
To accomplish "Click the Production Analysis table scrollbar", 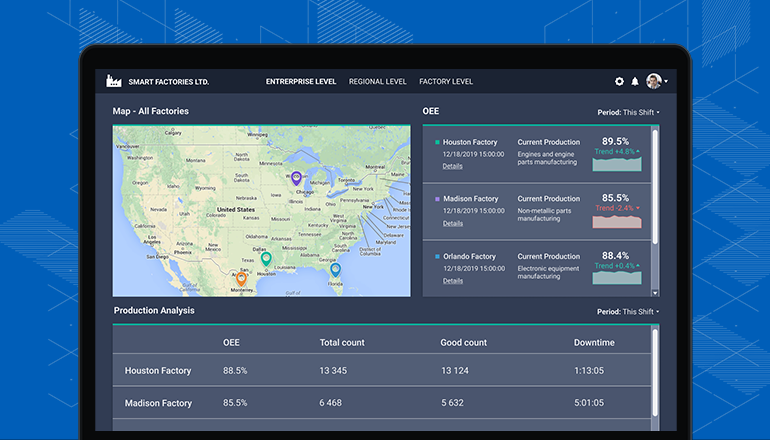I will [655, 360].
